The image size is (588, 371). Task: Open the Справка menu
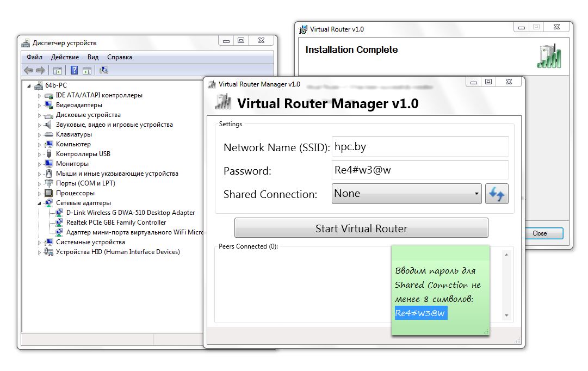pos(120,57)
